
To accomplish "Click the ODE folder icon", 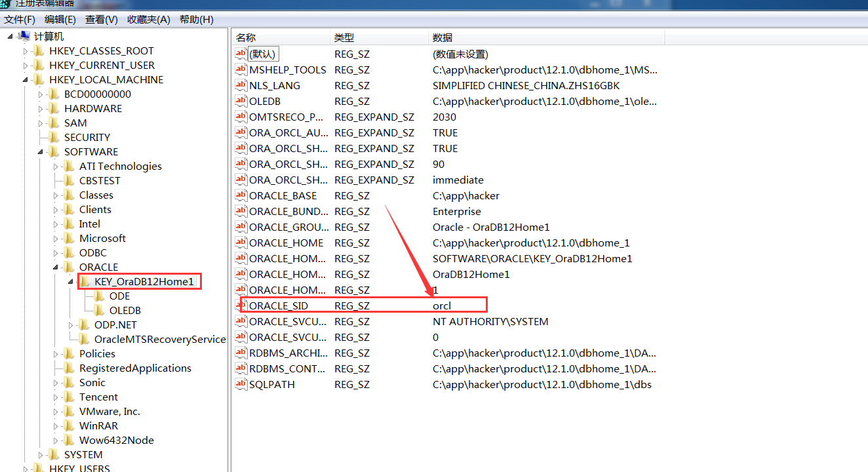I will (x=100, y=296).
